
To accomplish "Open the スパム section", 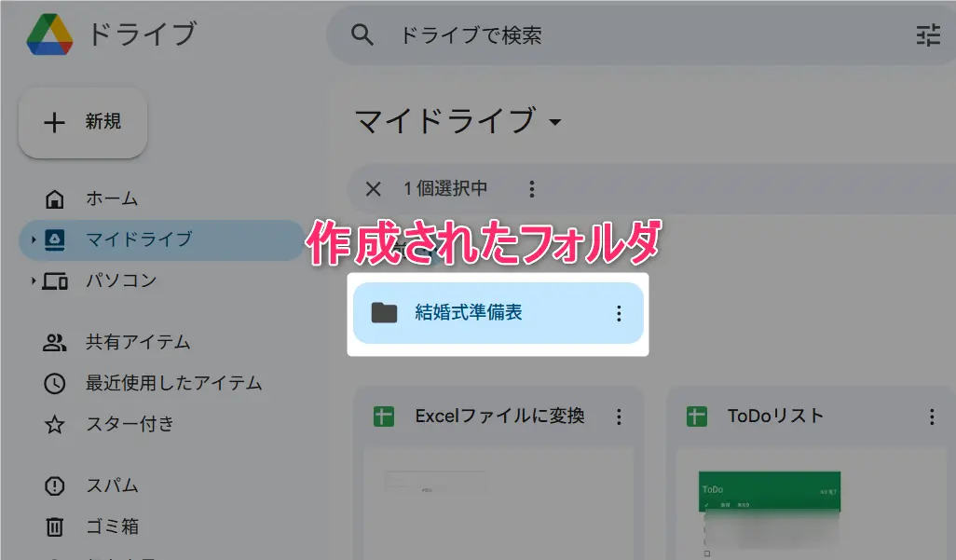I will coord(112,485).
